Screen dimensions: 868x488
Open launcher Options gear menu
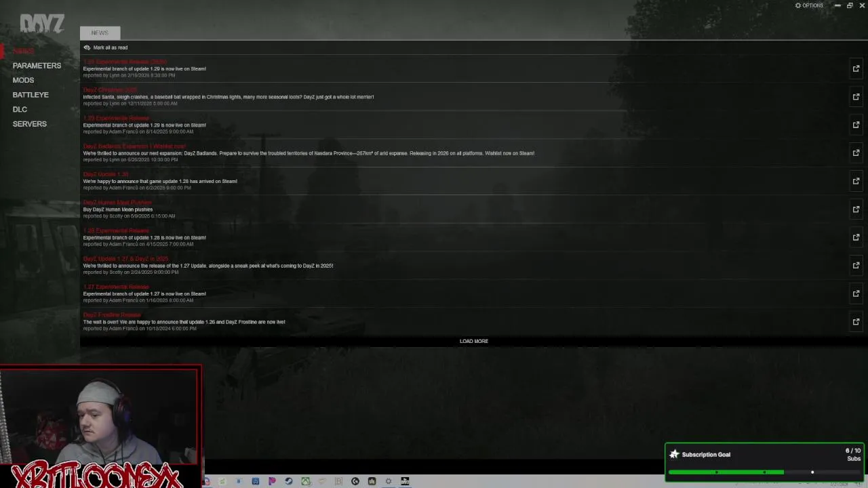point(809,5)
